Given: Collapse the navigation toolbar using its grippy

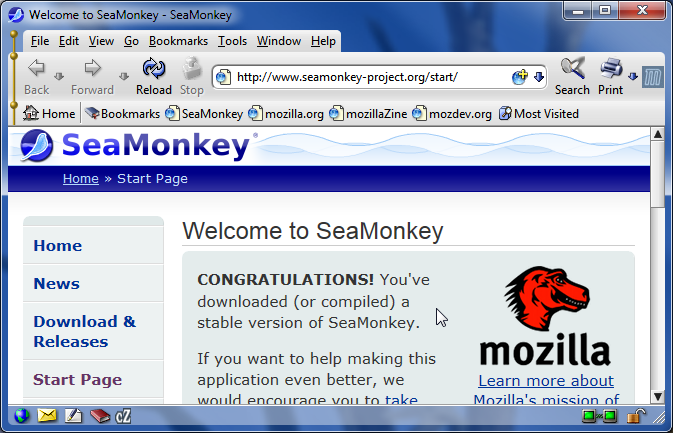Looking at the screenshot, I should [x=14, y=77].
